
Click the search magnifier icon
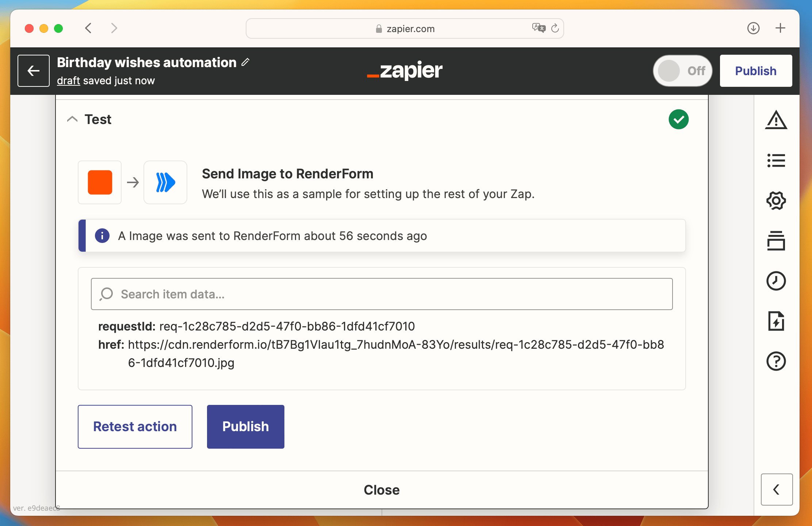coord(106,294)
